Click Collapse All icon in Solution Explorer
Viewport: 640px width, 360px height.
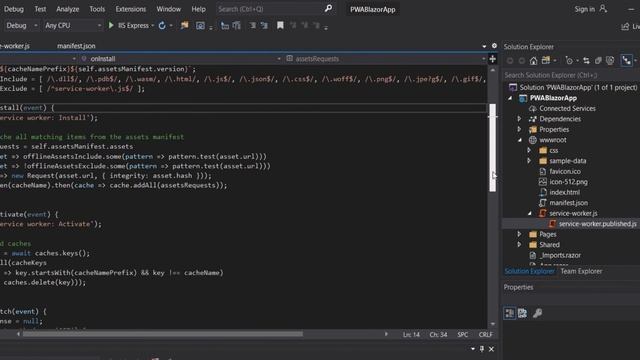(x=598, y=61)
